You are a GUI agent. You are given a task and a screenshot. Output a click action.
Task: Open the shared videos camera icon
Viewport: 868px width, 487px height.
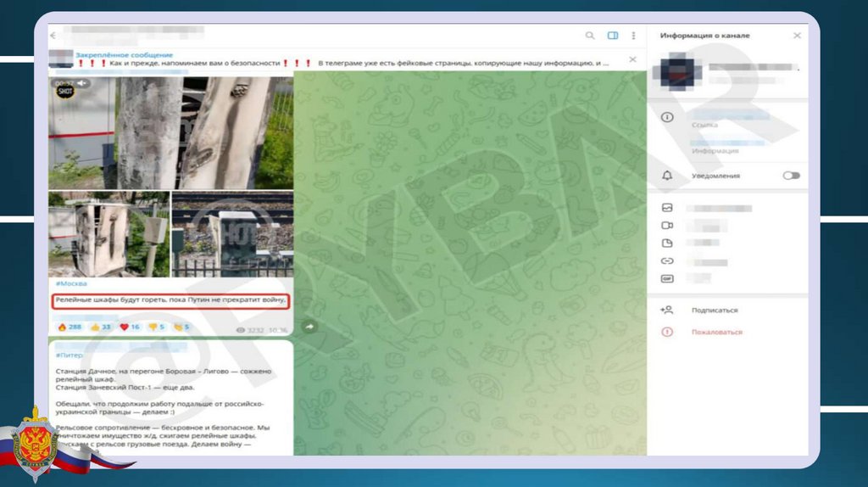pyautogui.click(x=667, y=226)
